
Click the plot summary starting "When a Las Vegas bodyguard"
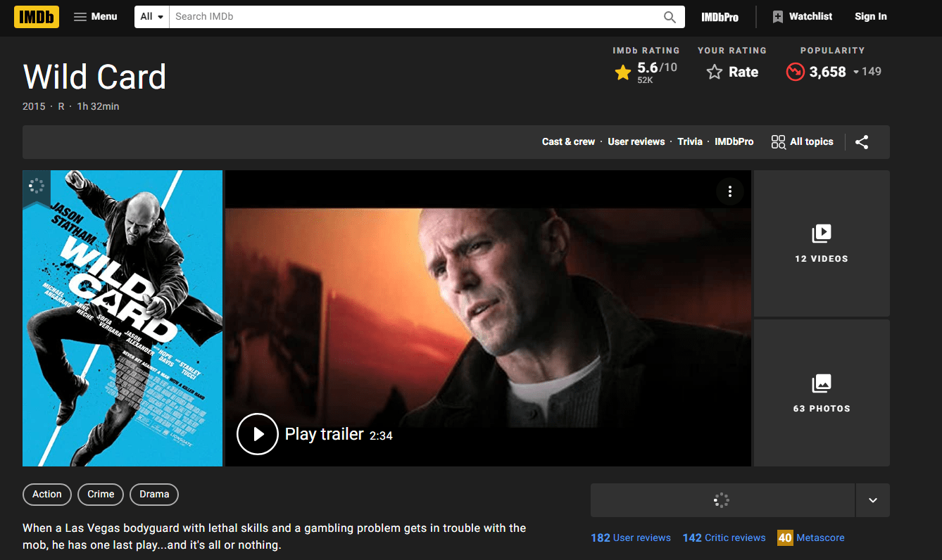point(275,536)
